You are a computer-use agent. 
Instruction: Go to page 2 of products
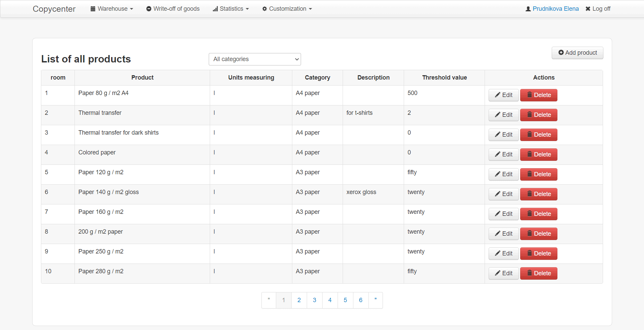299,300
